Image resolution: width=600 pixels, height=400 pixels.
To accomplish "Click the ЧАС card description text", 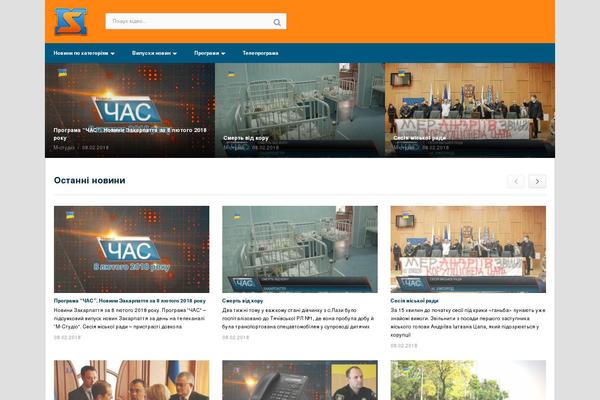I will click(130, 318).
